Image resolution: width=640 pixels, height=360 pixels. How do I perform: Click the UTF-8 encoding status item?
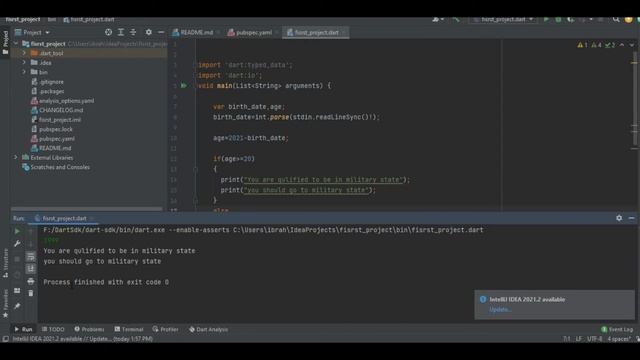[594, 339]
